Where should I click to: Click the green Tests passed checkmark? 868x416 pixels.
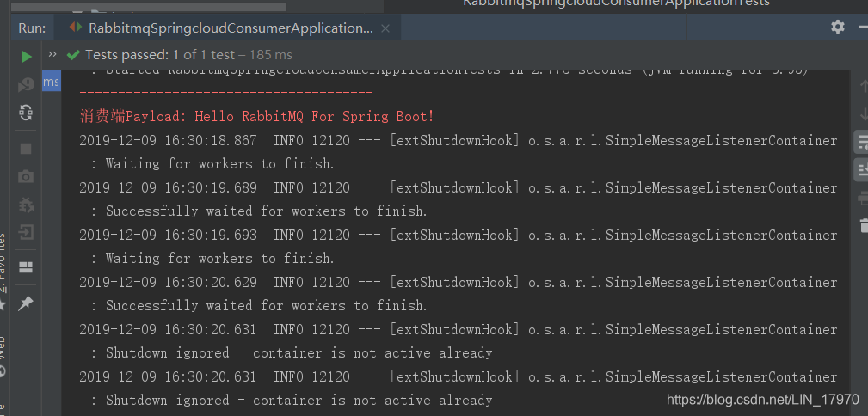pos(73,55)
